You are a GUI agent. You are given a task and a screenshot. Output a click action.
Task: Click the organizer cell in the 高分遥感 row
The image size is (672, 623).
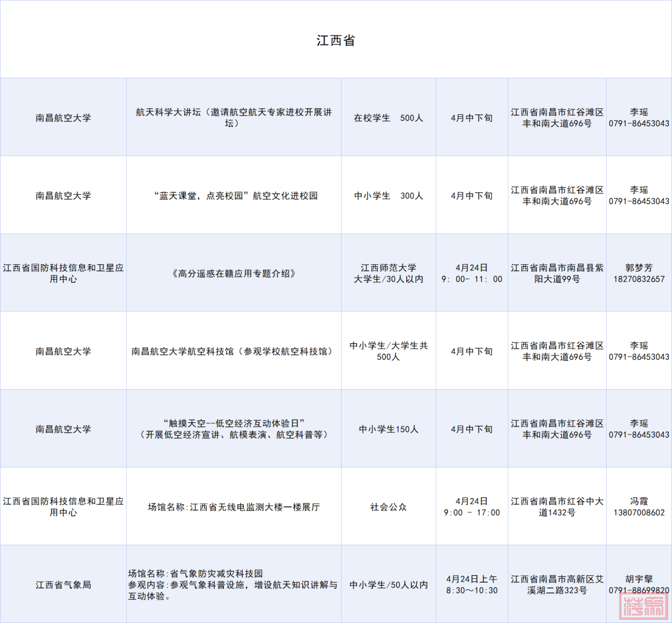coord(63,273)
